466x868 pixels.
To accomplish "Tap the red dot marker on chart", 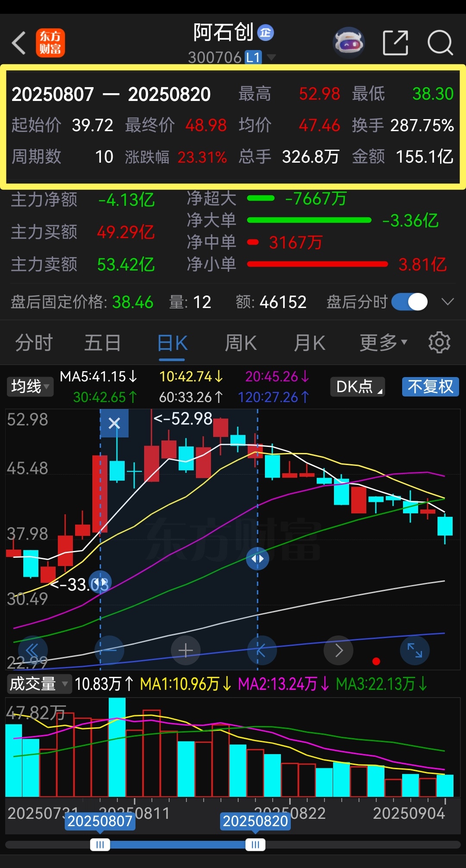I will coord(376,661).
